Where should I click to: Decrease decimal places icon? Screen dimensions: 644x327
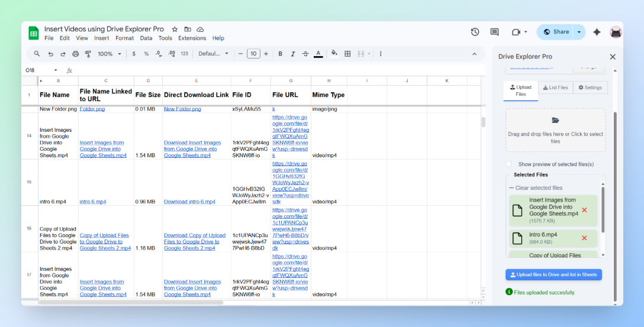coord(159,54)
